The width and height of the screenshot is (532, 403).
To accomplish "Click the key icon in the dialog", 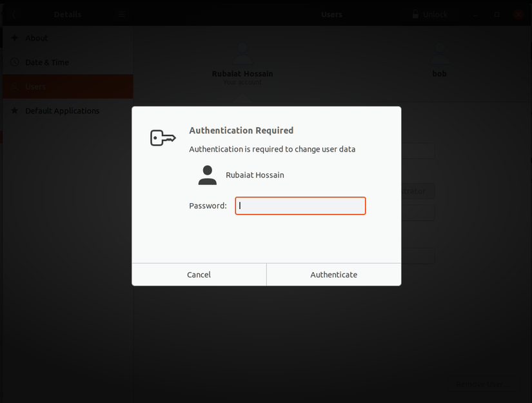I will (163, 138).
